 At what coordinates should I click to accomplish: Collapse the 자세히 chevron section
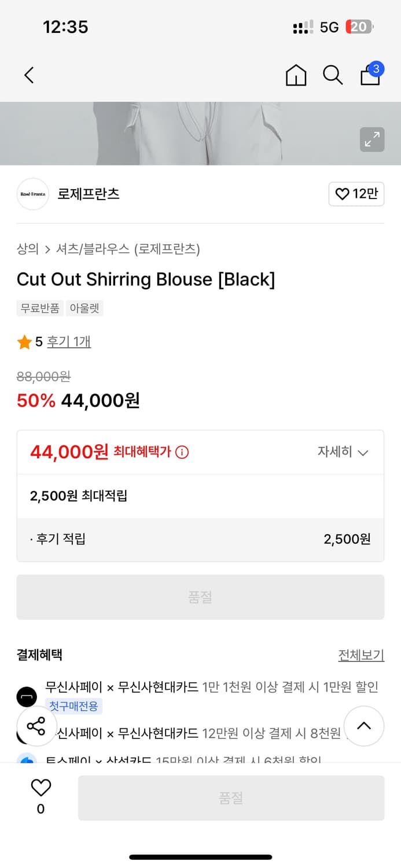click(363, 452)
